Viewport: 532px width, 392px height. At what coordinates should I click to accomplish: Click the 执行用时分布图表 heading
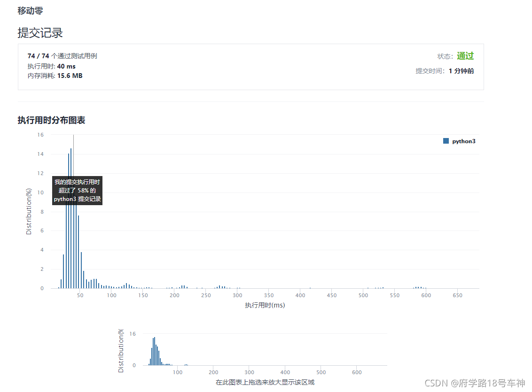pyautogui.click(x=51, y=120)
